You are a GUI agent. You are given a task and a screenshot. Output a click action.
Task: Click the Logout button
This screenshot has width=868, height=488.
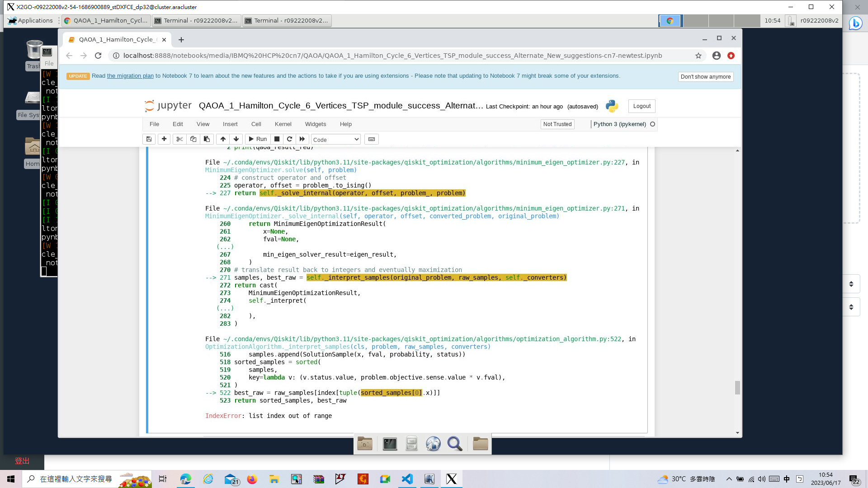point(642,106)
